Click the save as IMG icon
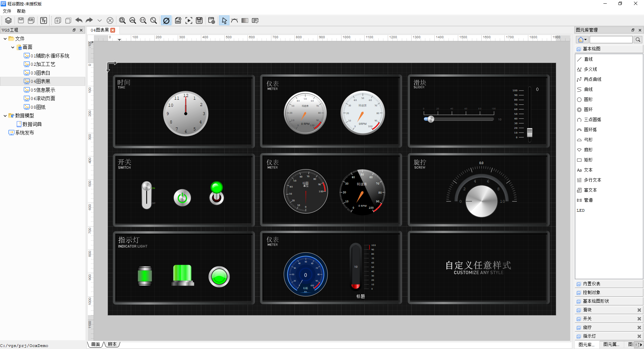The height and width of the screenshot is (349, 644). [x=199, y=20]
